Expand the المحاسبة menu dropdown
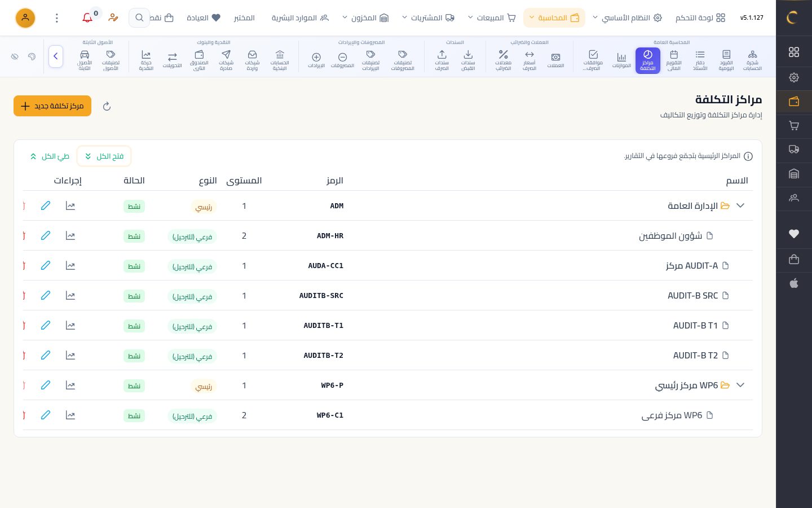 click(x=554, y=18)
